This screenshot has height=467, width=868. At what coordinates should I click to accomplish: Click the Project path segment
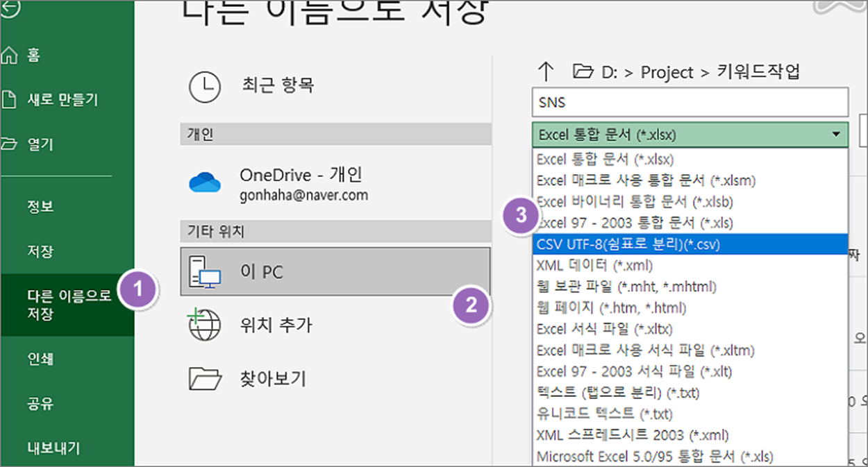tap(667, 72)
